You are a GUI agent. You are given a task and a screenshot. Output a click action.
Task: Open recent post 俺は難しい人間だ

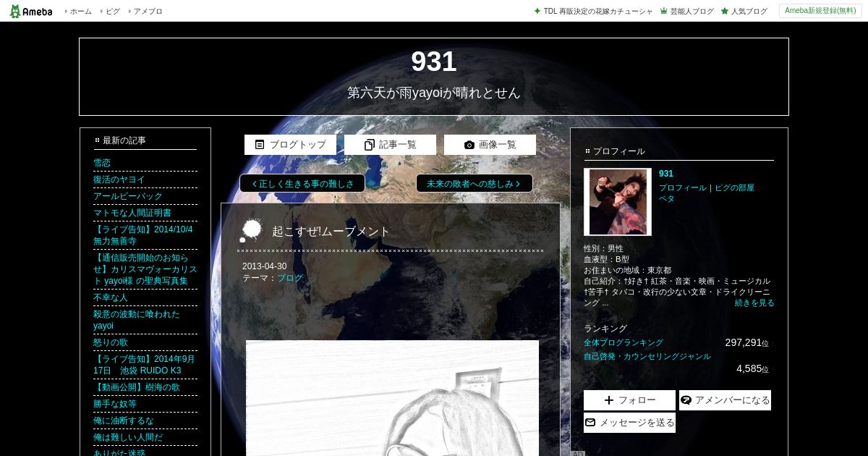pyautogui.click(x=128, y=437)
